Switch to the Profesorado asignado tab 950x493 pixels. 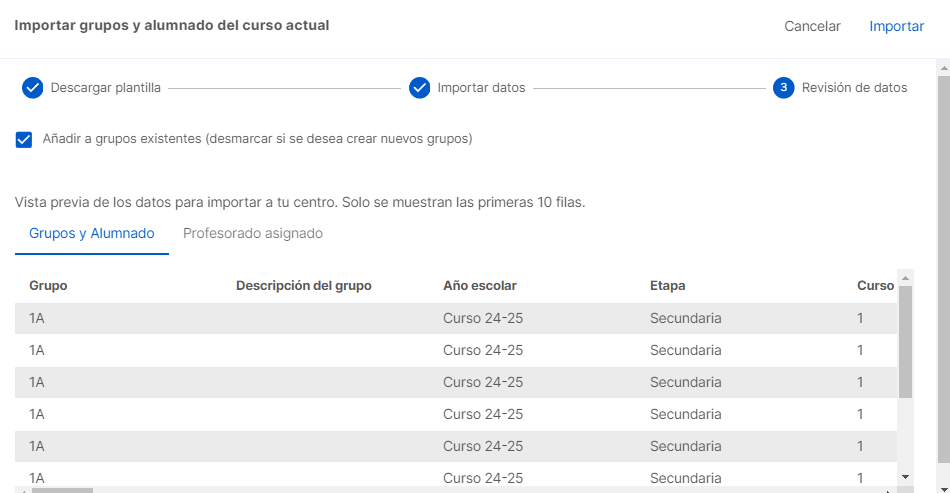(253, 233)
